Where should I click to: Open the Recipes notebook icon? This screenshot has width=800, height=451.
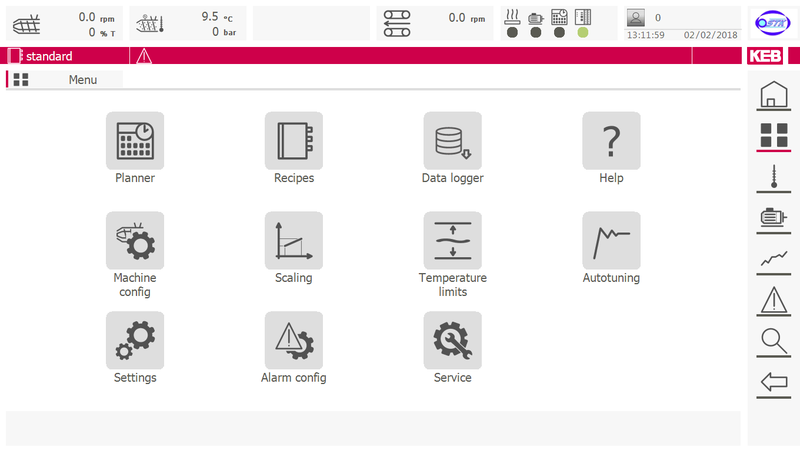tap(294, 141)
